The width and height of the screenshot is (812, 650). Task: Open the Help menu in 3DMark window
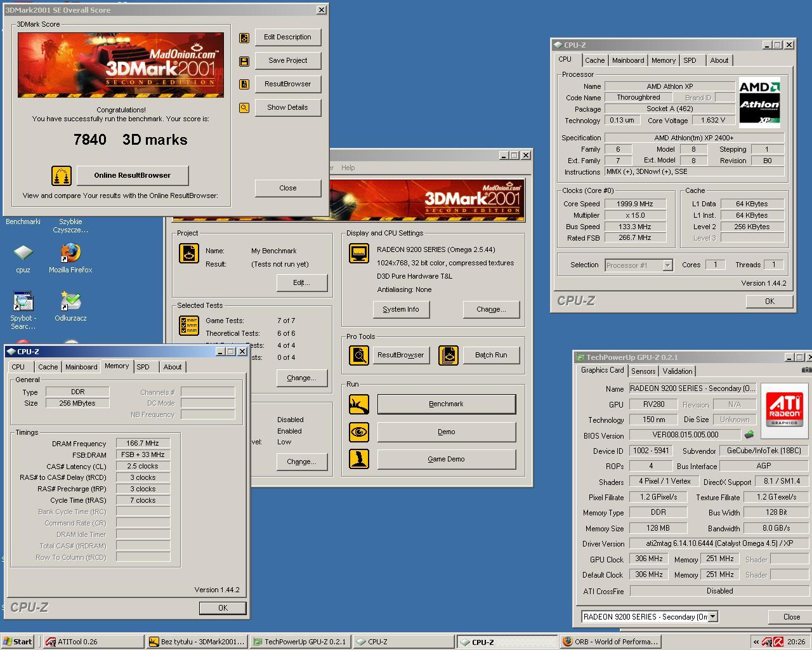coord(348,168)
